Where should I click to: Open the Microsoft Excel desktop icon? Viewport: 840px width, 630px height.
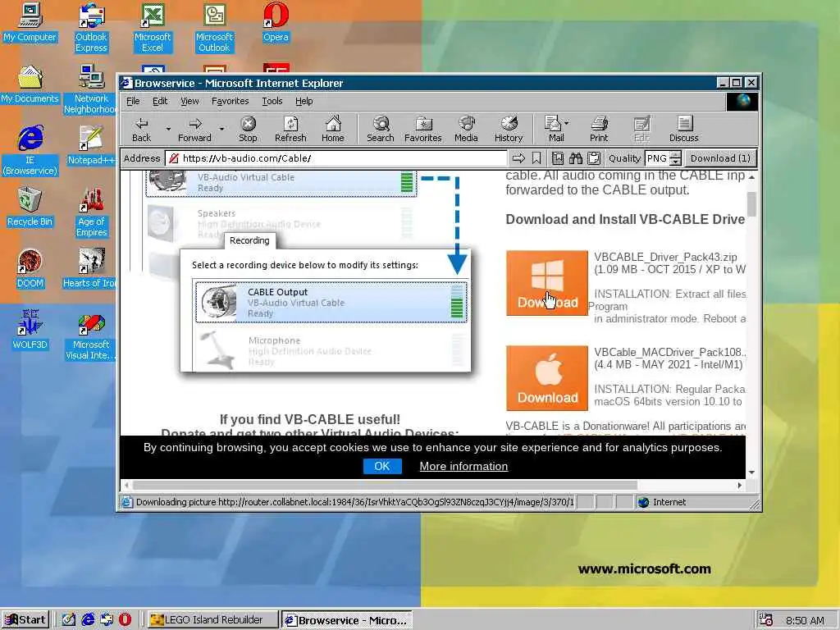(x=153, y=27)
